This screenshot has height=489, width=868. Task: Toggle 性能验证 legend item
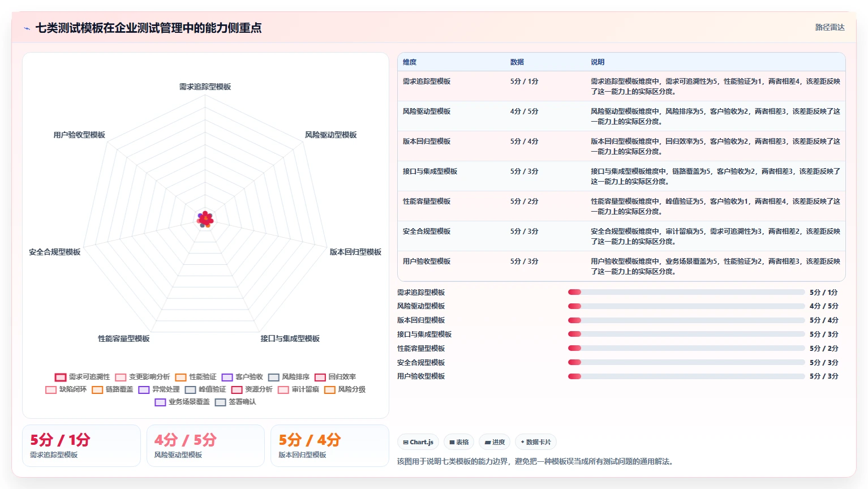(x=196, y=377)
